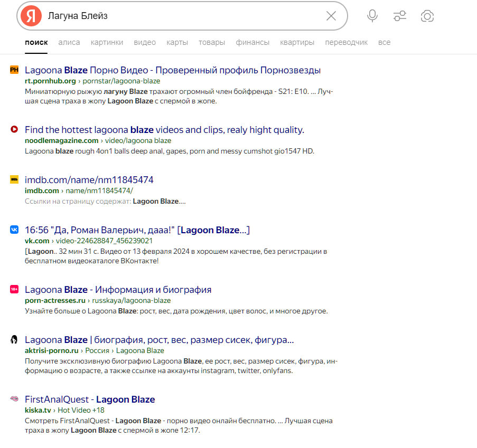Clear the search query with X
The width and height of the screenshot is (477, 448).
click(331, 16)
